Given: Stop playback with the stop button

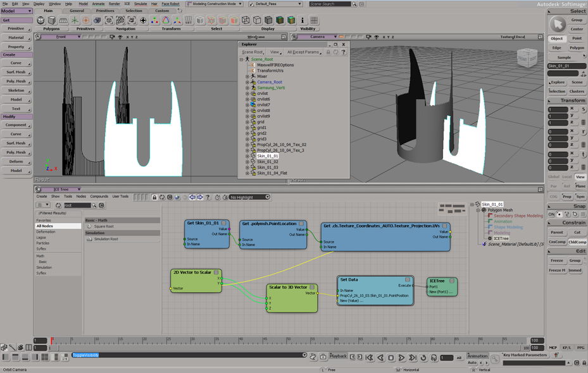Looking at the screenshot, I should [391, 358].
